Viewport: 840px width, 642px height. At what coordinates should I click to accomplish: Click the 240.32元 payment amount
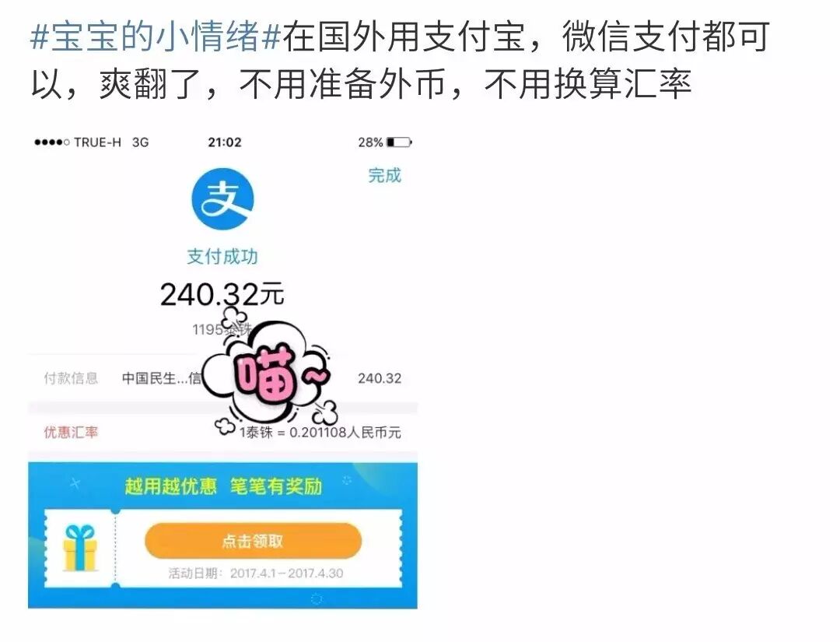tap(222, 294)
